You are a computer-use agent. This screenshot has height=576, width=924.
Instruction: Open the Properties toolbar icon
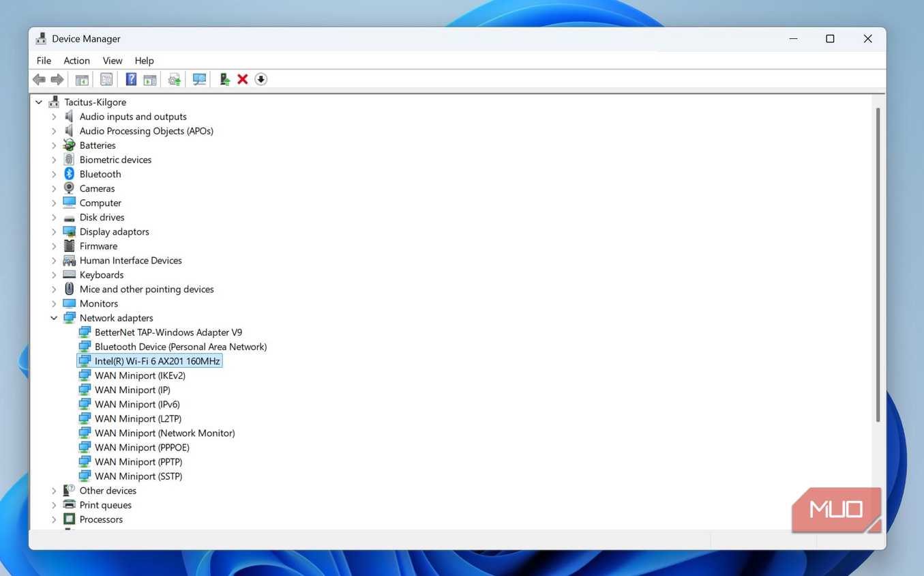tap(106, 80)
